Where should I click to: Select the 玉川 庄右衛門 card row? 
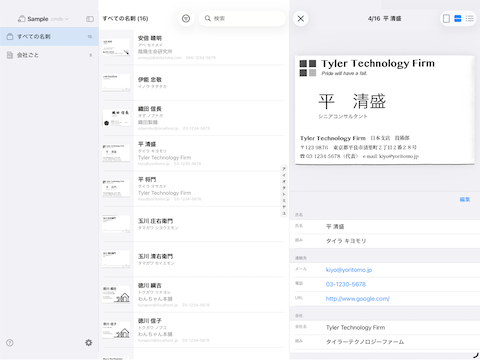[x=193, y=224]
